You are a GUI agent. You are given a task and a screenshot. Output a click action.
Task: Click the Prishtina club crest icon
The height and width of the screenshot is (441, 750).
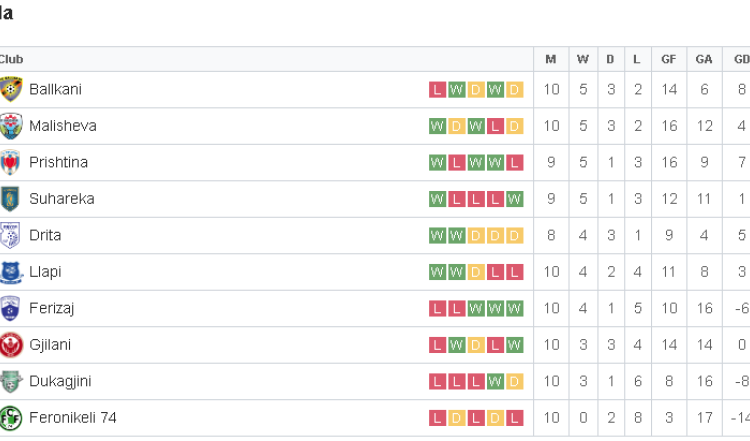tap(10, 163)
